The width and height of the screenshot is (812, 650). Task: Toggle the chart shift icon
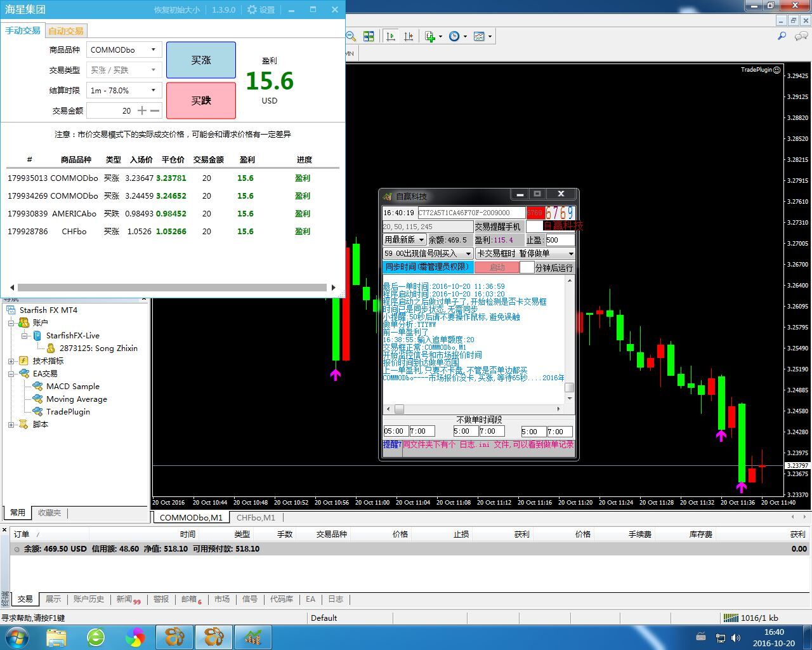pos(409,36)
